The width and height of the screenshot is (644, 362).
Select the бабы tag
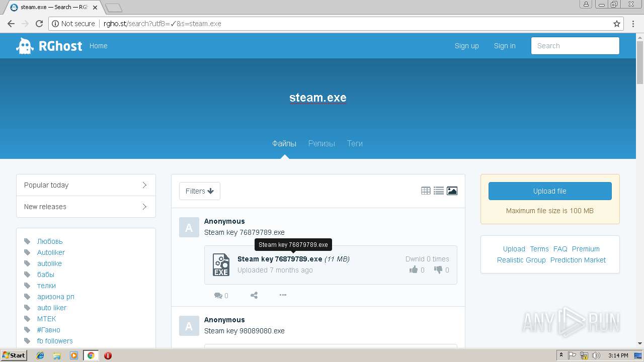[46, 275]
